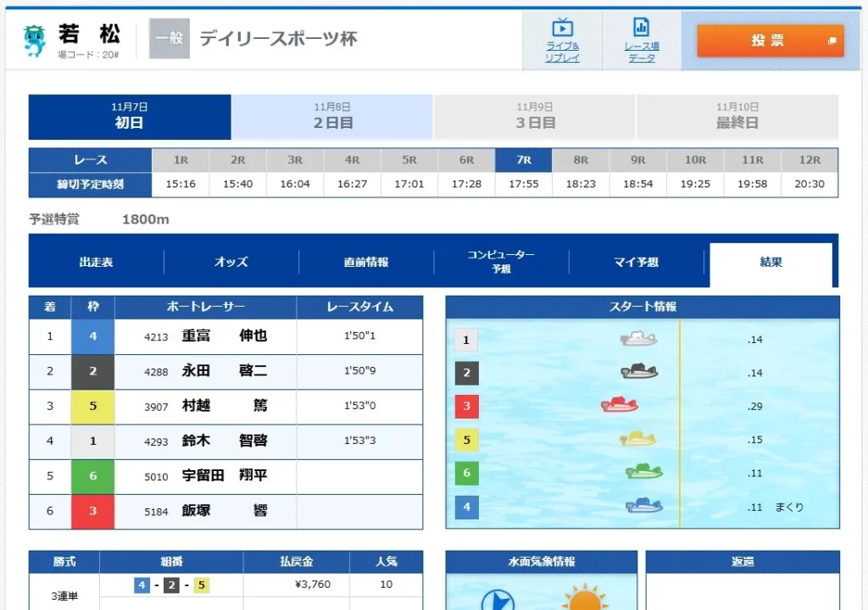This screenshot has height=610, width=868.
Task: Click the red boat 3 start icon
Action: point(620,406)
